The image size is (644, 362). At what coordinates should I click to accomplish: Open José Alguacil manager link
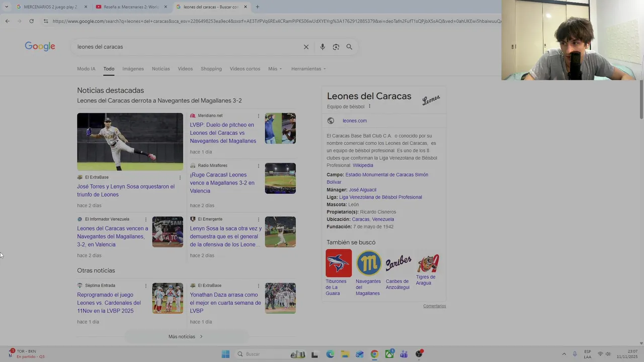tap(362, 190)
